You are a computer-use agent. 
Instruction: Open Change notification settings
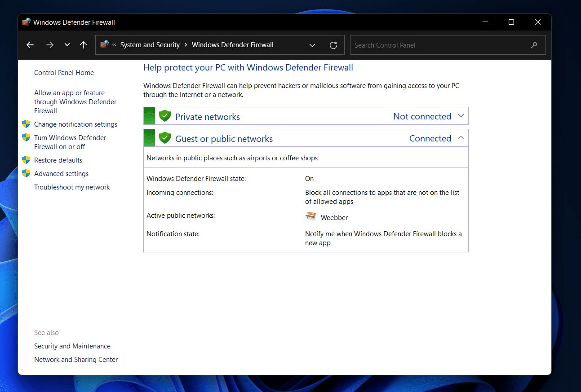pos(75,124)
